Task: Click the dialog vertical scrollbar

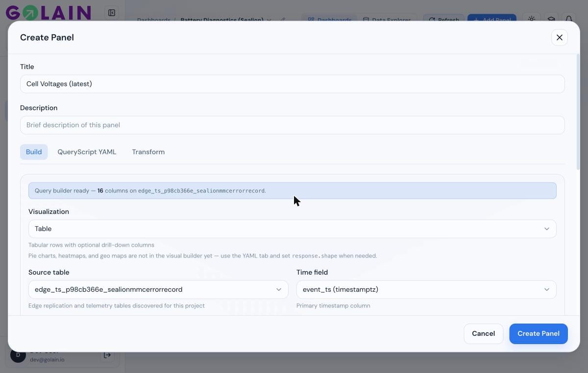Action: tap(578, 113)
